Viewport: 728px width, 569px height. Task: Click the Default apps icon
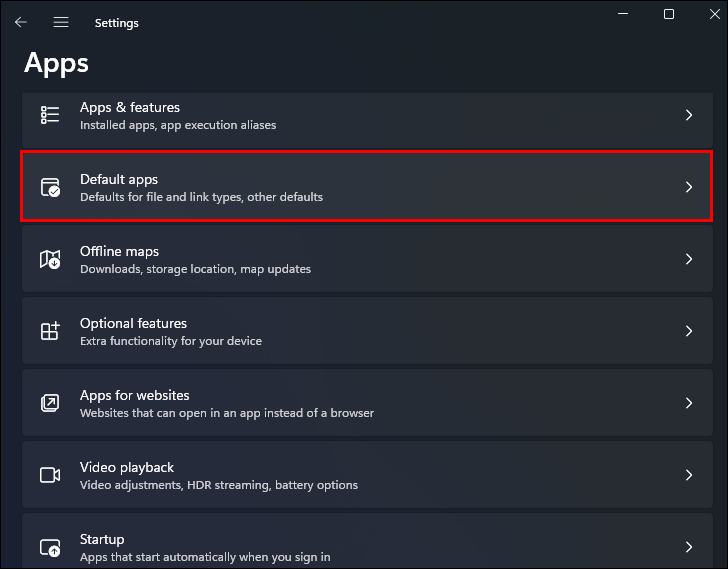tap(50, 187)
